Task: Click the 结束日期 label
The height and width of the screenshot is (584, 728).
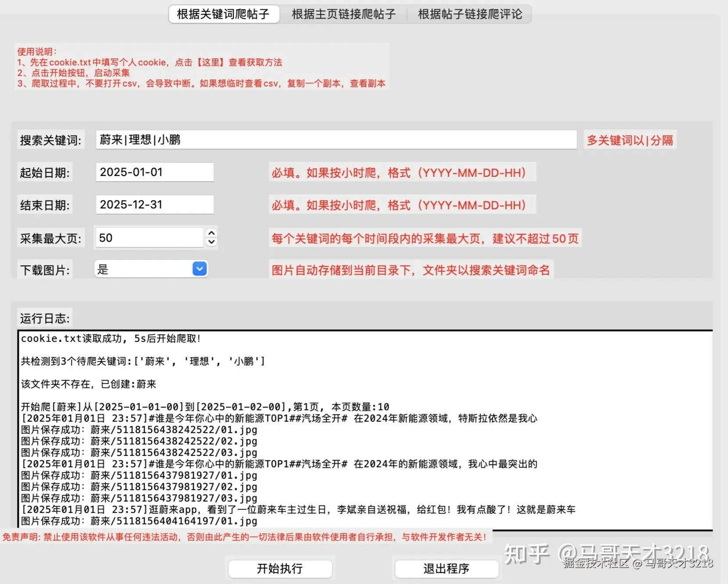Action: pyautogui.click(x=45, y=205)
